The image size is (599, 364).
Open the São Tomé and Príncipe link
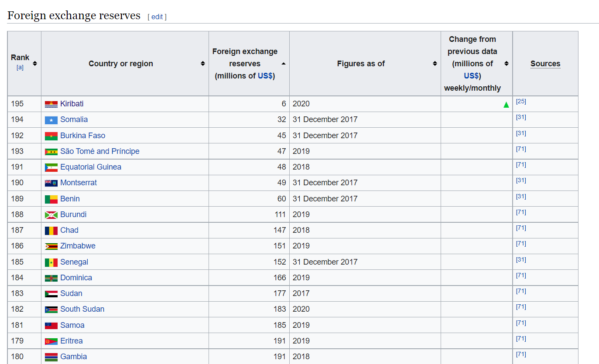[100, 151]
